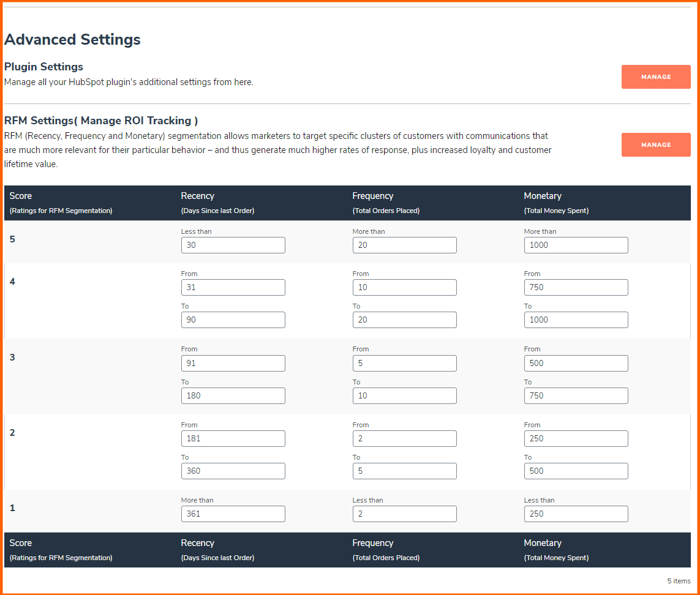
Task: Edit score 3 Recency To field 180
Action: 233,396
